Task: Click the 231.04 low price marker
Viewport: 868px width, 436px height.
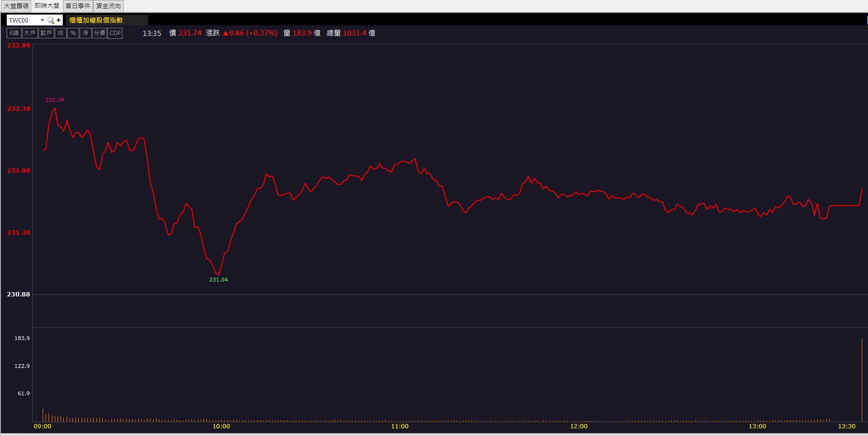Action: click(218, 280)
